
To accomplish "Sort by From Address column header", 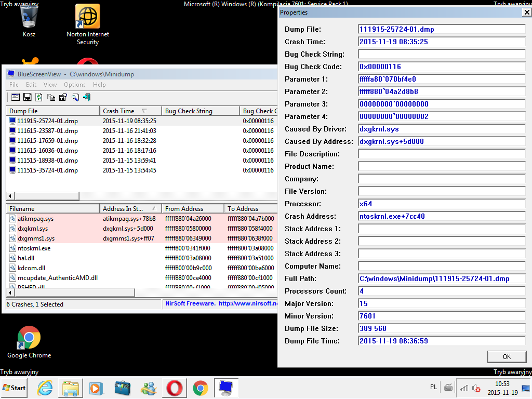I will coord(193,209).
